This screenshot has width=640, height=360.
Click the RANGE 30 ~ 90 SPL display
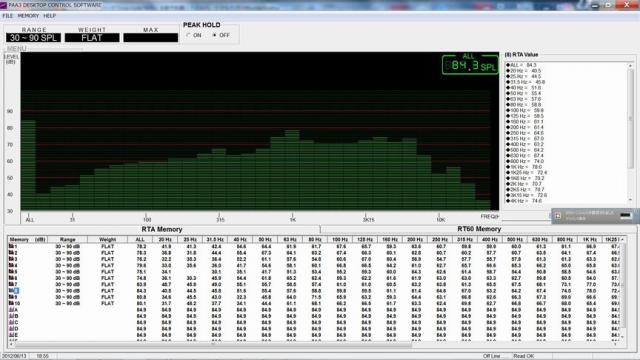click(x=33, y=38)
